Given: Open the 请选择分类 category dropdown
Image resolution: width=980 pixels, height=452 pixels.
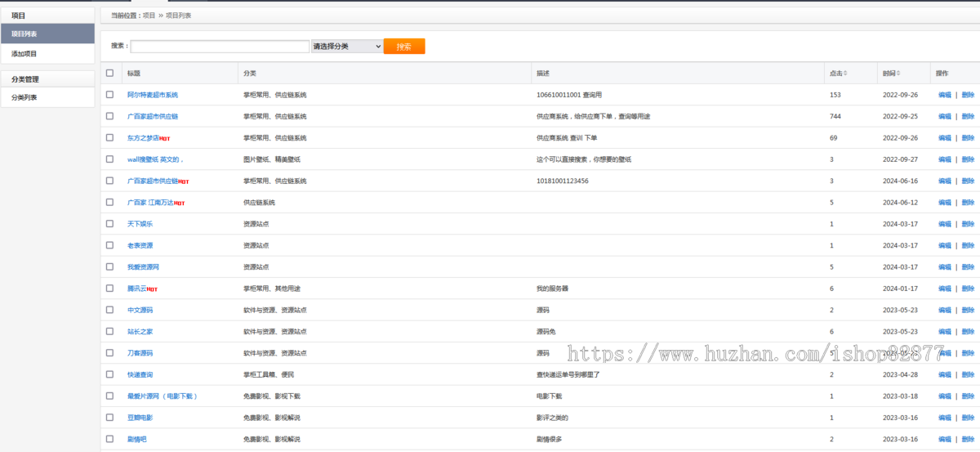Looking at the screenshot, I should pyautogui.click(x=347, y=47).
